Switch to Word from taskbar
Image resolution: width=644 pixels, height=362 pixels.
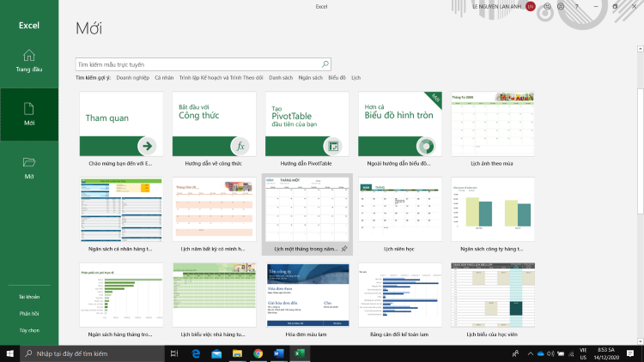[x=279, y=353]
